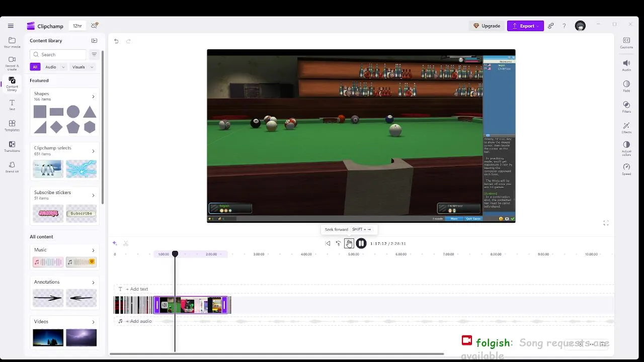
Task: Select the lightning storm video thumbnail
Action: [x=81, y=337]
